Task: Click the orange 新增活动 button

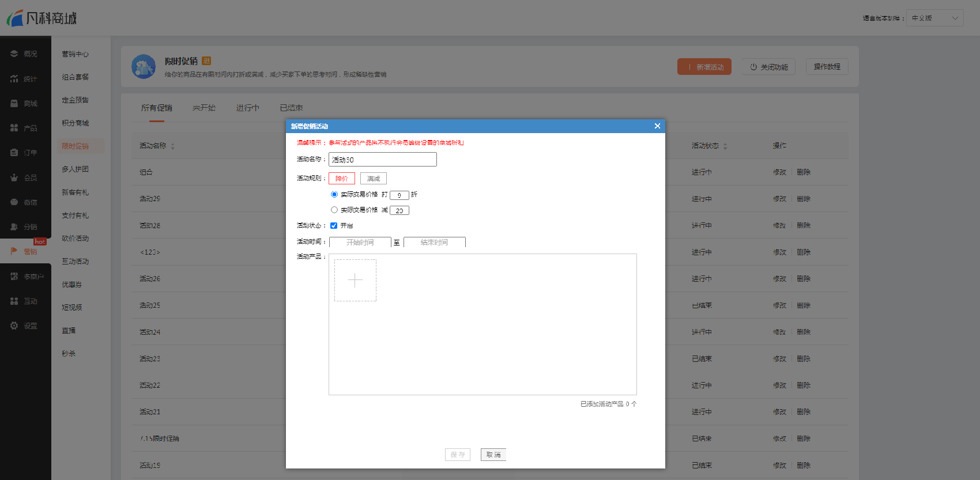Action: point(704,67)
